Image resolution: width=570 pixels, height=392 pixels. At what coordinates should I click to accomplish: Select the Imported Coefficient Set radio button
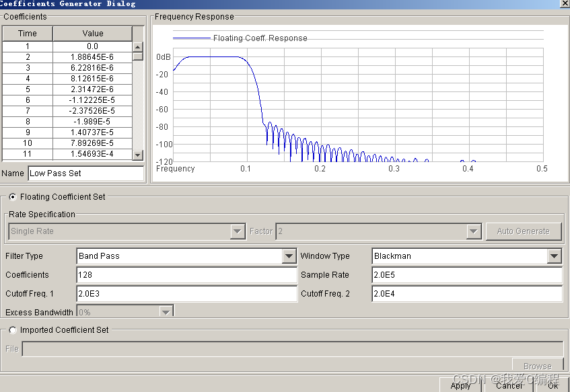pyautogui.click(x=13, y=330)
